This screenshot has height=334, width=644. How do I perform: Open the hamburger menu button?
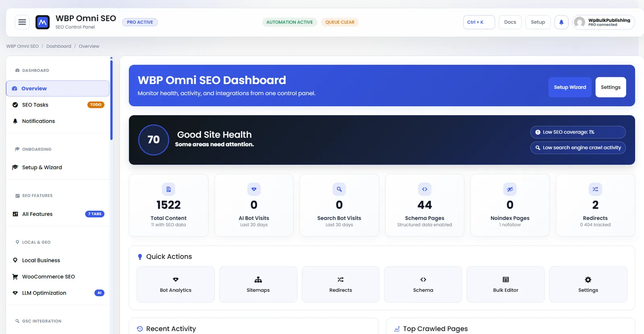pos(22,22)
